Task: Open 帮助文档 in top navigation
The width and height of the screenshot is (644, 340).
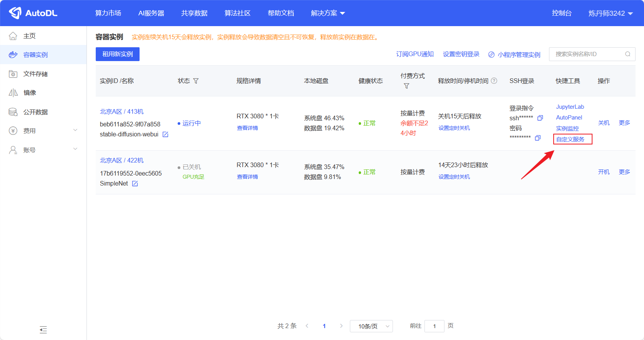Action: click(x=281, y=13)
